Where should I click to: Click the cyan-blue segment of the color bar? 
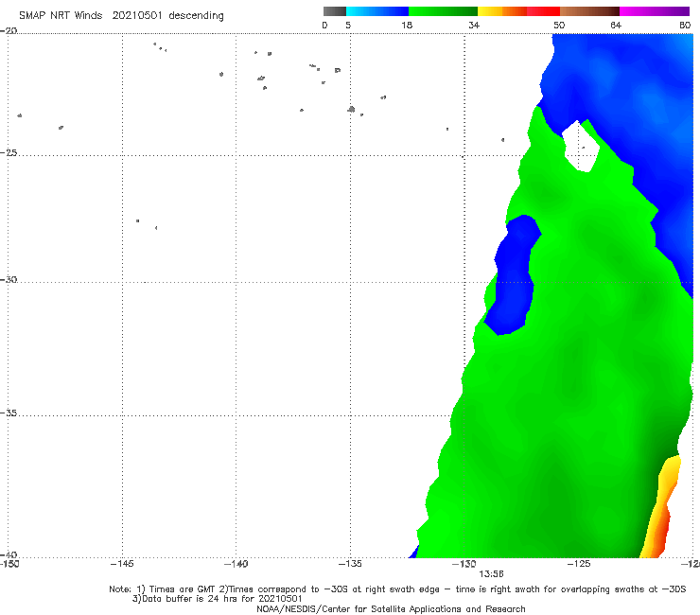coord(377,11)
